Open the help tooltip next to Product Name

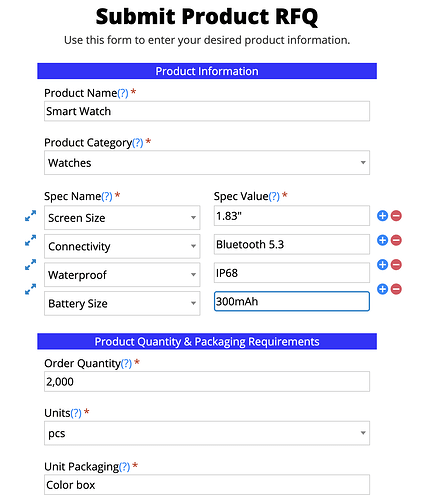coord(123,93)
